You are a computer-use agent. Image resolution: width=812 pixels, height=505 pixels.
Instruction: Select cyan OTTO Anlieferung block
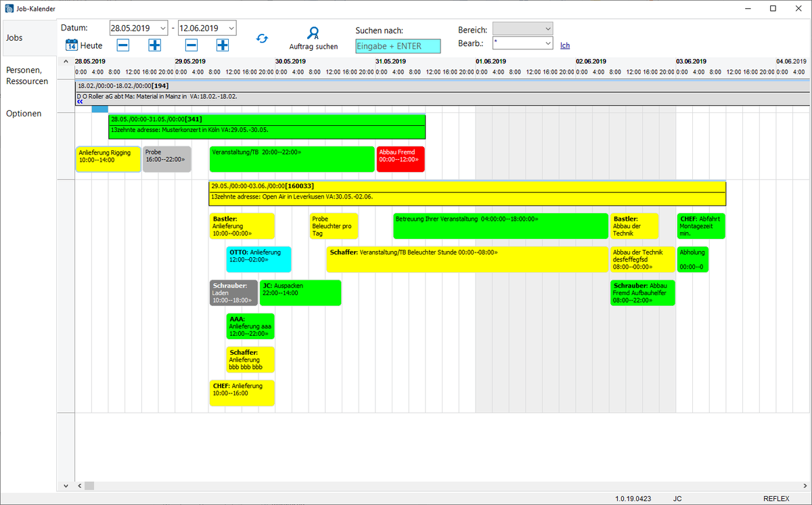258,259
